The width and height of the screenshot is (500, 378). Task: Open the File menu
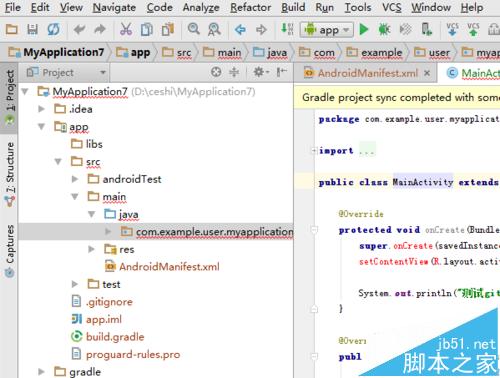pyautogui.click(x=13, y=7)
